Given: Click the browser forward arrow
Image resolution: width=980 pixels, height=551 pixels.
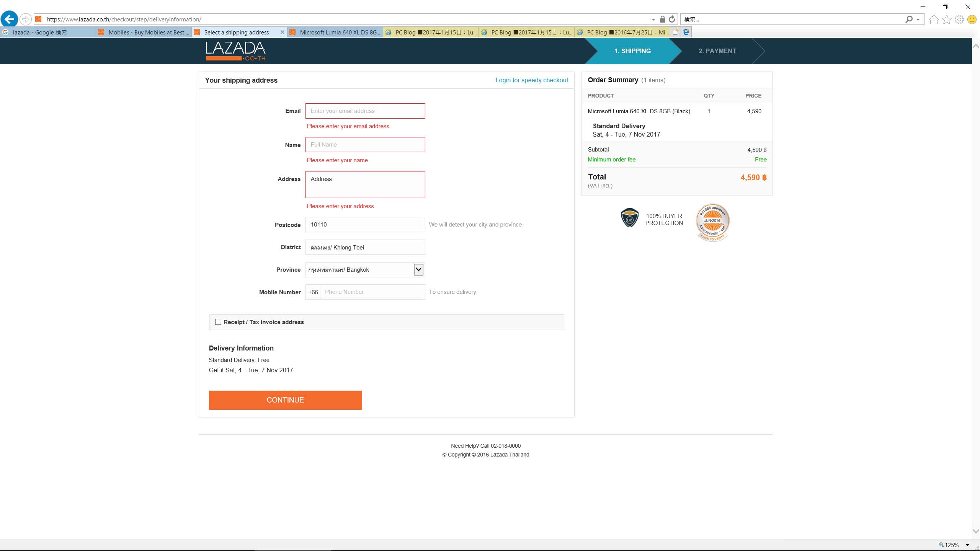Looking at the screenshot, I should click(x=25, y=19).
